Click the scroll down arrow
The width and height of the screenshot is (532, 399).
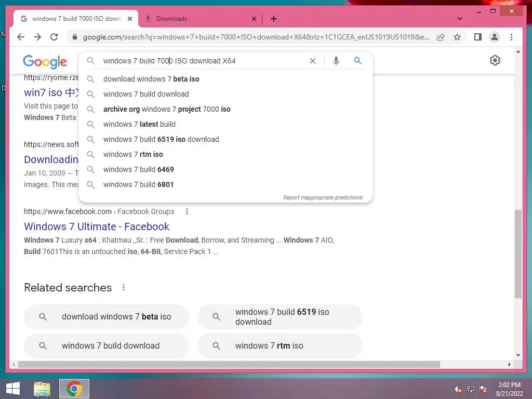tap(518, 355)
